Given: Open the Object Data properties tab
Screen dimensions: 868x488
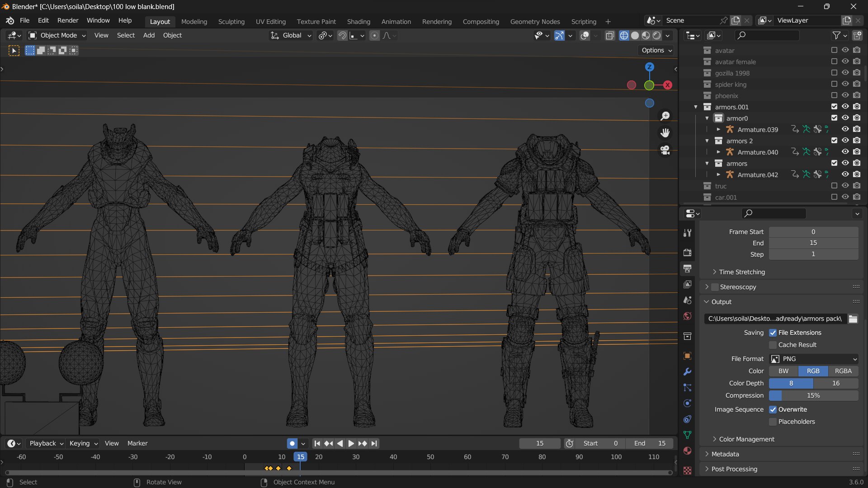Looking at the screenshot, I should click(x=687, y=435).
